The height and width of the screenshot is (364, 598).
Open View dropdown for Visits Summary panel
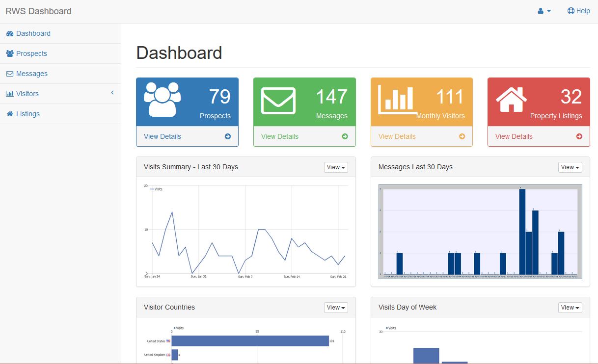[x=336, y=167]
